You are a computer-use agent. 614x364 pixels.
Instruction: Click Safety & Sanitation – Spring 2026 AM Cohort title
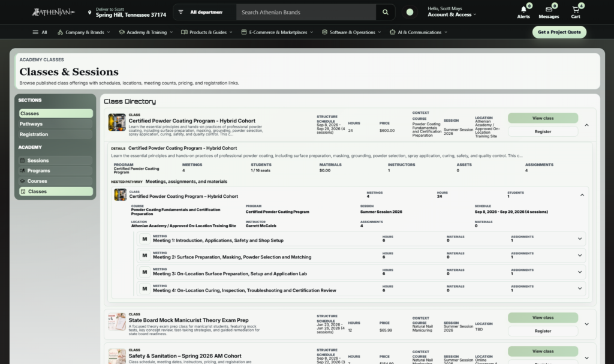click(x=185, y=356)
